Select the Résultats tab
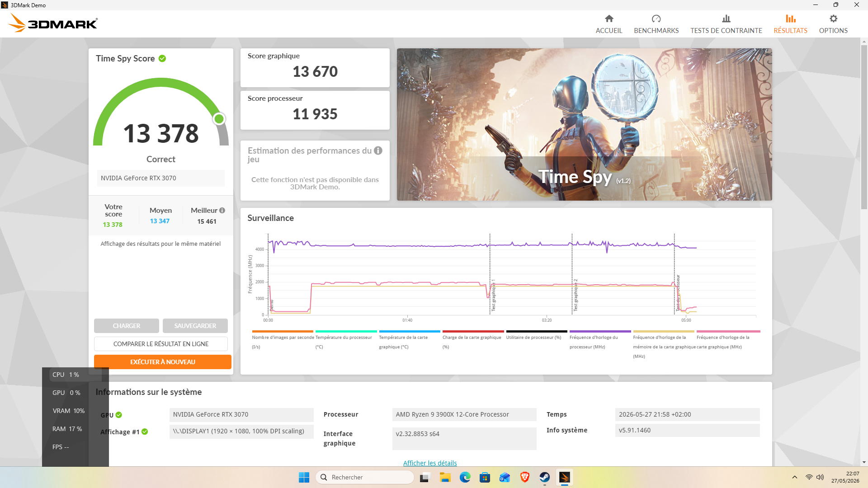868x488 pixels. coord(790,24)
